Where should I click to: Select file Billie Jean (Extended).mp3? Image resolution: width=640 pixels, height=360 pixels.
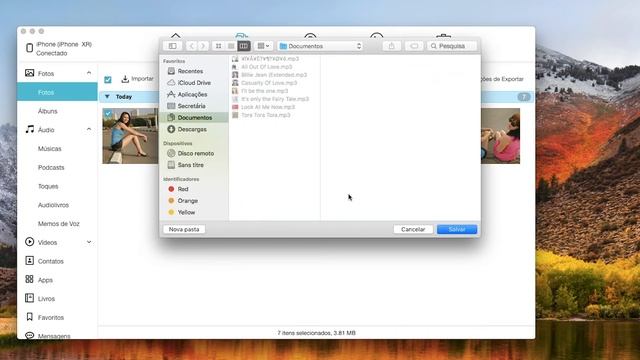tap(273, 75)
